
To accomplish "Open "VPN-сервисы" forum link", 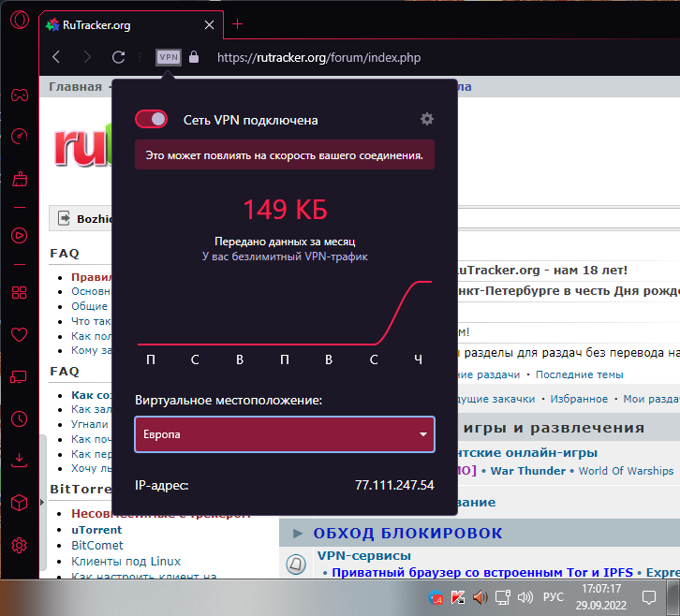I will point(364,555).
